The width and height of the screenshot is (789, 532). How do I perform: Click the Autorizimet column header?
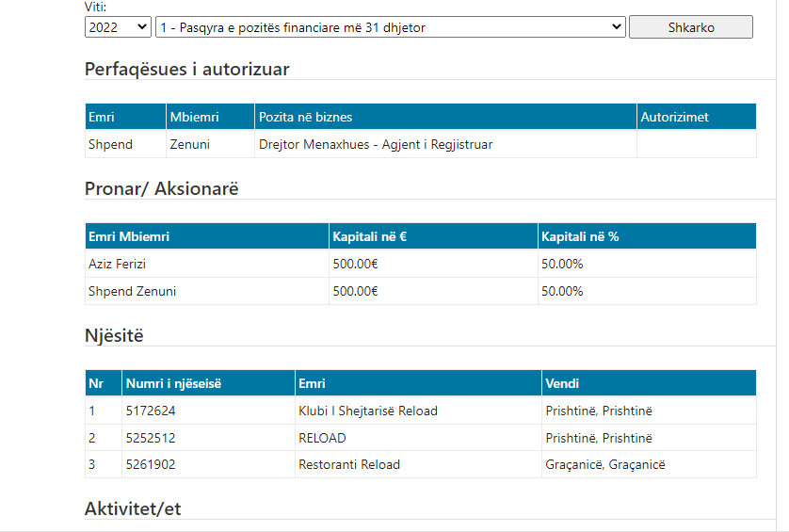click(697, 117)
